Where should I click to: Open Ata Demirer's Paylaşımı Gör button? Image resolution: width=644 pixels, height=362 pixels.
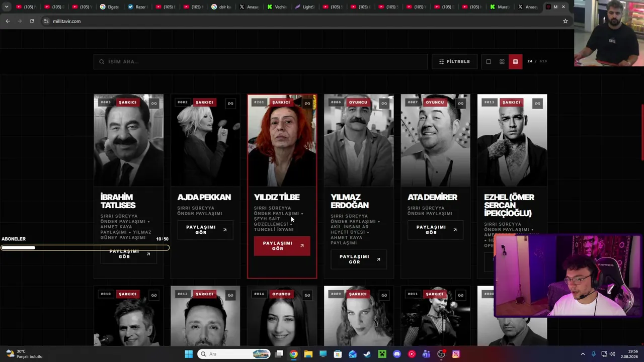435,230
